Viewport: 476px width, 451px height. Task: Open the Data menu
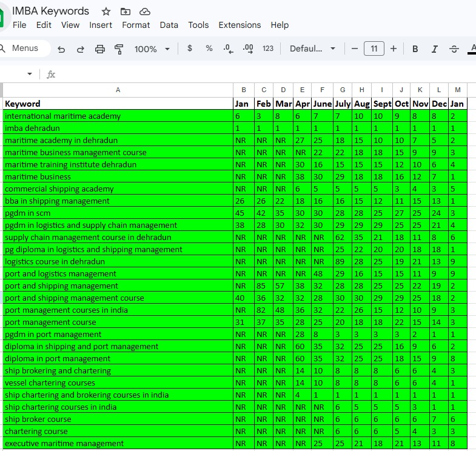169,25
